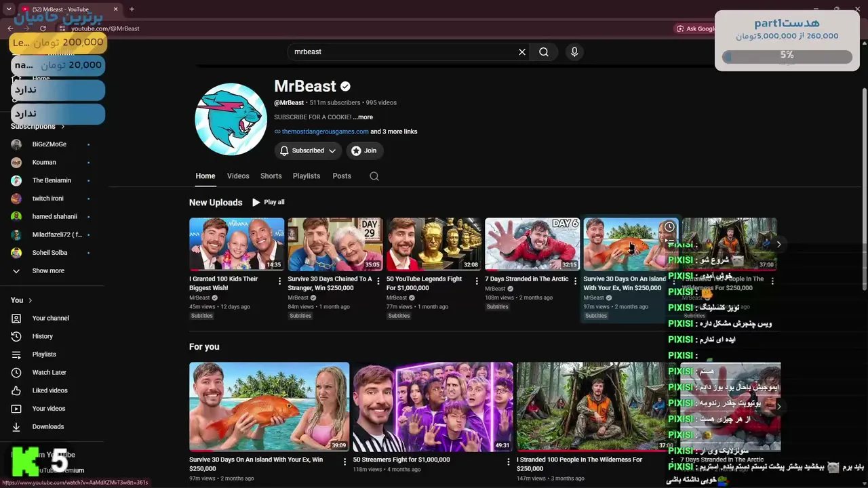Click the MrBeast panther channel avatar
868x488 pixels.
[x=231, y=119]
